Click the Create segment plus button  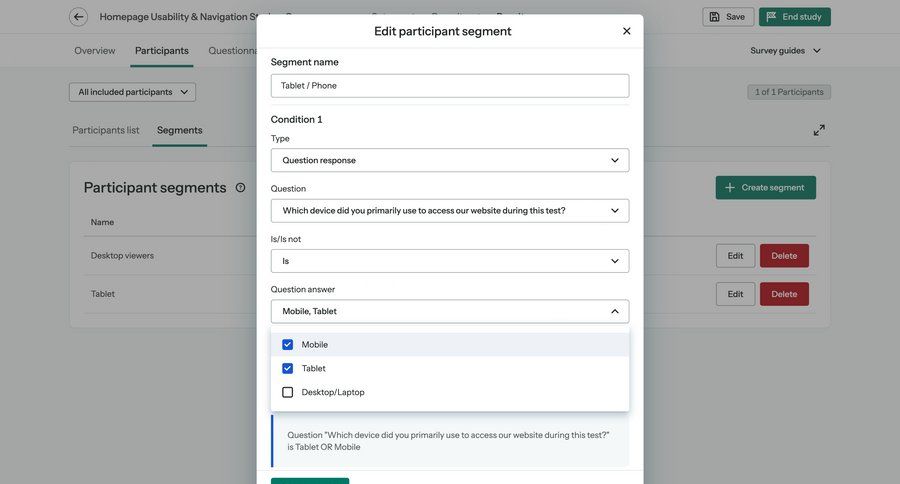click(x=765, y=188)
